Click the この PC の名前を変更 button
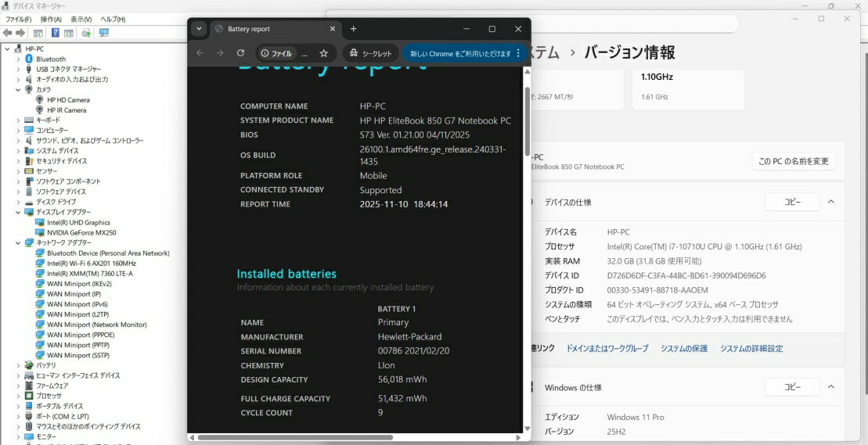 click(793, 161)
